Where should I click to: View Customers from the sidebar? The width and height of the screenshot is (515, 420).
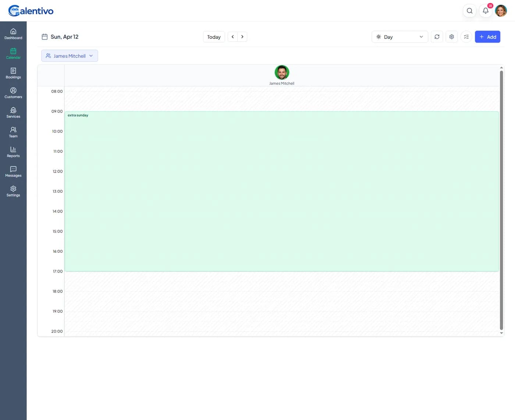pos(13,93)
